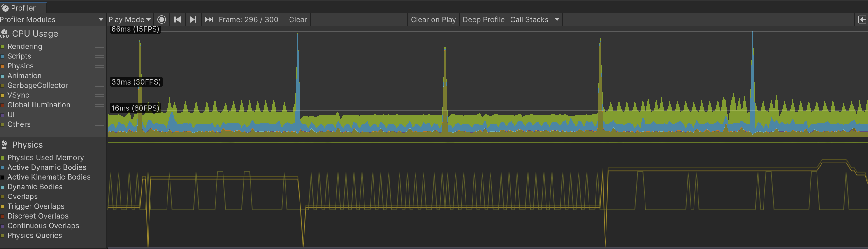Toggle Clear on Play option
Viewport: 868px width, 249px height.
coord(433,19)
